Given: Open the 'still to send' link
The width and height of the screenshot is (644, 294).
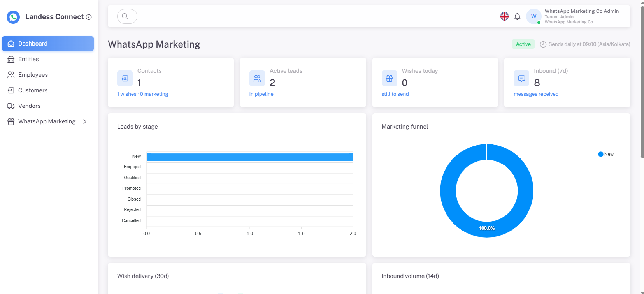Looking at the screenshot, I should [395, 94].
